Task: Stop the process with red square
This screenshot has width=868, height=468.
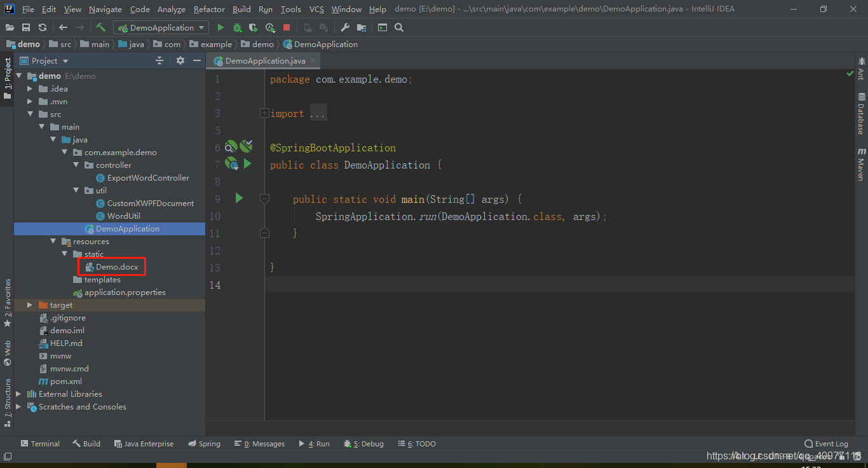Action: click(287, 27)
